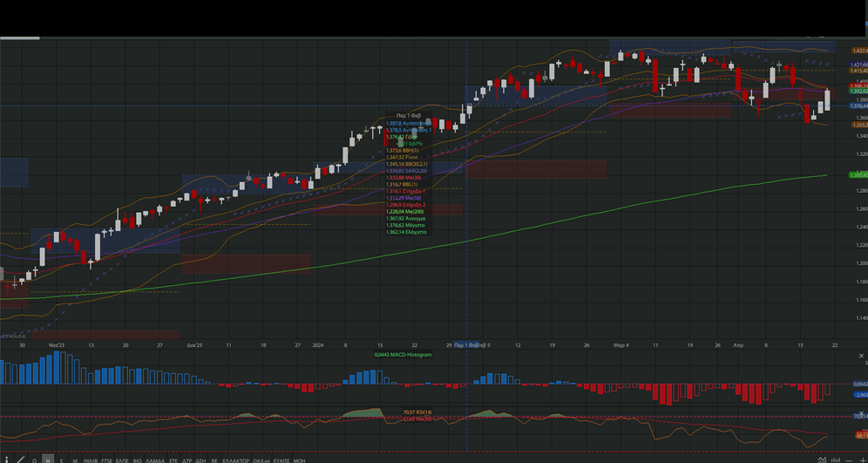This screenshot has width=868, height=463.
Task: Click the MACD-Histogram indicator label
Action: 403,355
